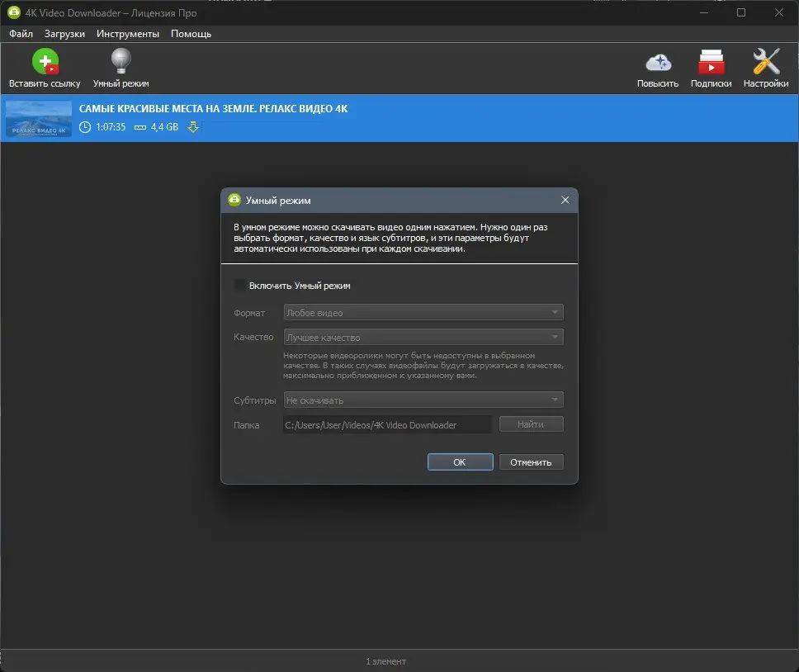Click the Папка download path field
The width and height of the screenshot is (799, 672).
coord(386,424)
